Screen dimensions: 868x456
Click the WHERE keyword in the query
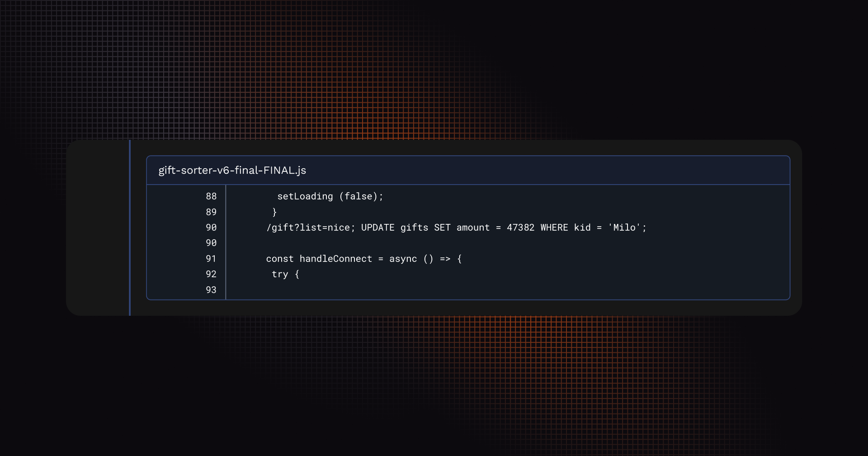[x=554, y=228]
